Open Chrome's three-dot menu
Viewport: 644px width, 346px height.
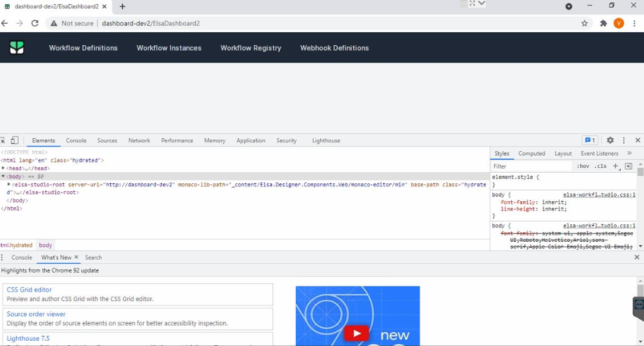tap(634, 23)
